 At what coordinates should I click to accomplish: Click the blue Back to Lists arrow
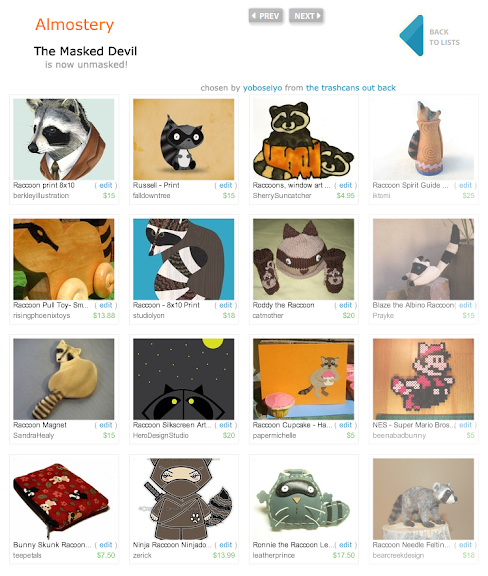[x=412, y=36]
